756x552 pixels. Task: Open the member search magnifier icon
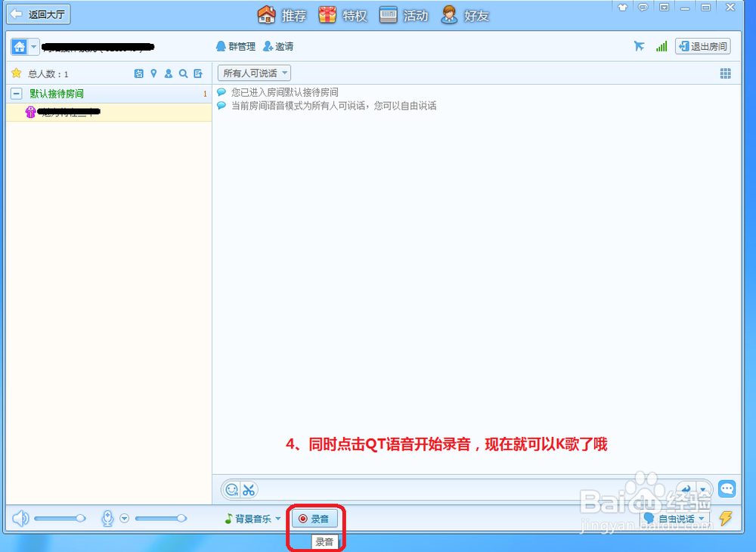pos(184,73)
